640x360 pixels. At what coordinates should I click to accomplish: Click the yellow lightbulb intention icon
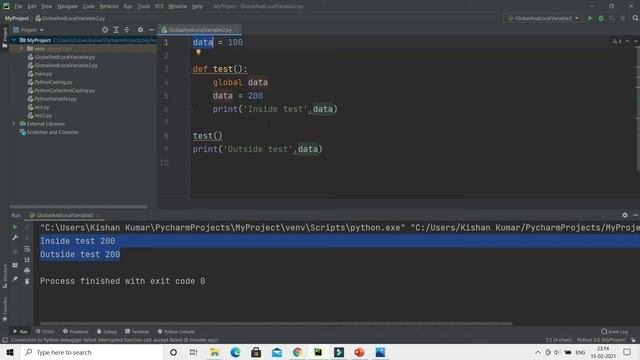point(198,52)
